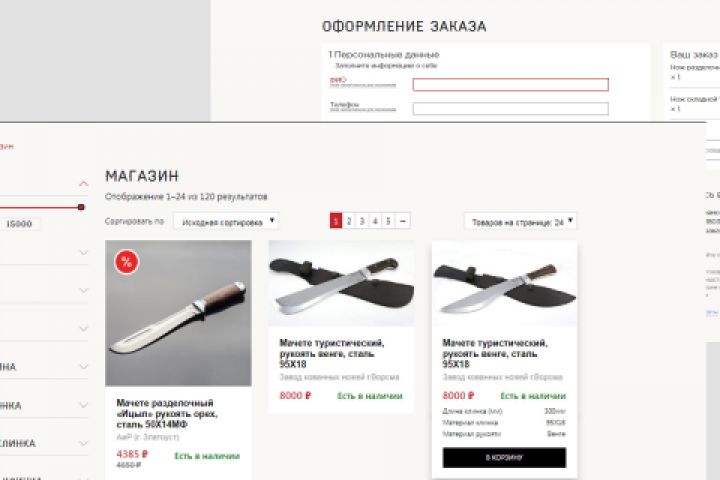Add machete to cart with 'В корзину'
The height and width of the screenshot is (480, 720).
point(504,457)
